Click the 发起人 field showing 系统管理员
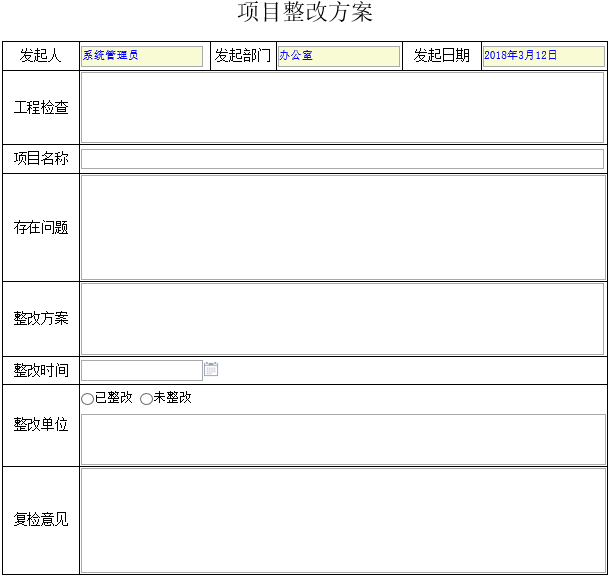The width and height of the screenshot is (611, 578). tap(142, 56)
